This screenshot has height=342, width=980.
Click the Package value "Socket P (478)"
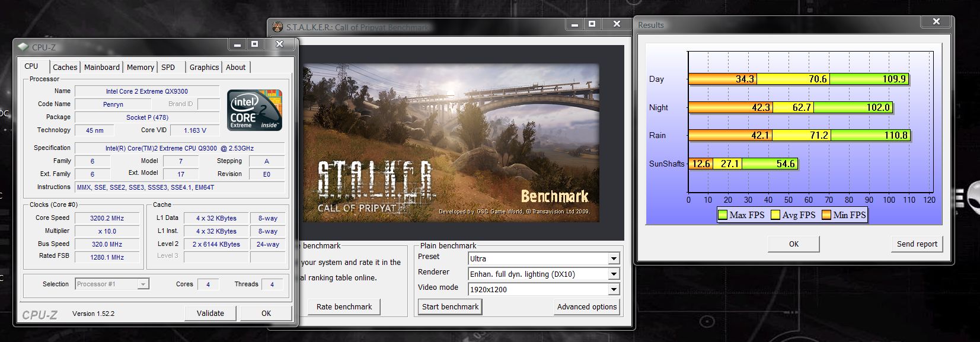pos(147,117)
